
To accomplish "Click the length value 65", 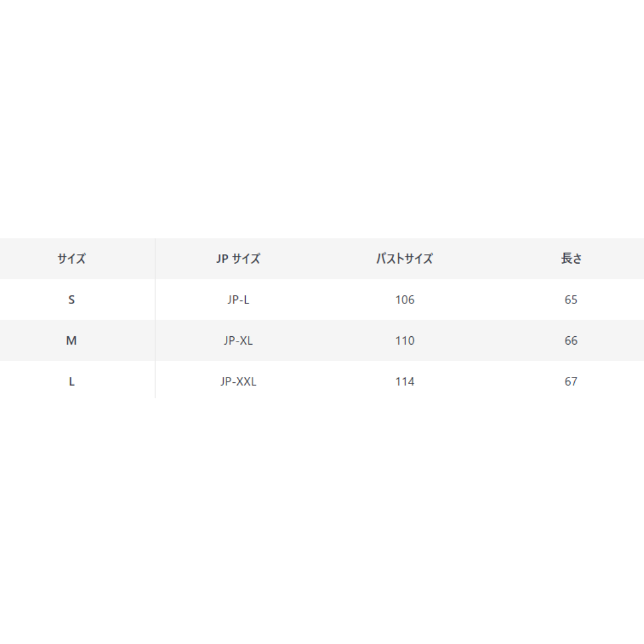I will (571, 300).
